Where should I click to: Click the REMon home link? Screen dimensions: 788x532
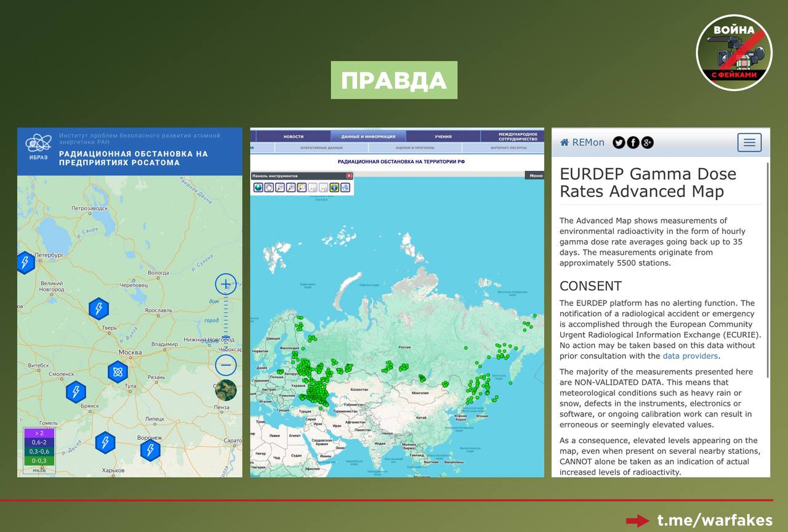tap(582, 143)
